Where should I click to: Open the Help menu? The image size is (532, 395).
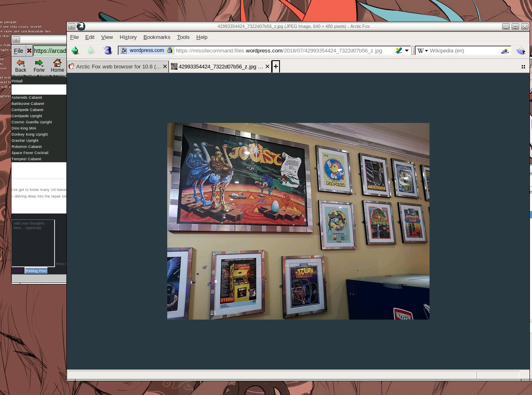(x=202, y=37)
